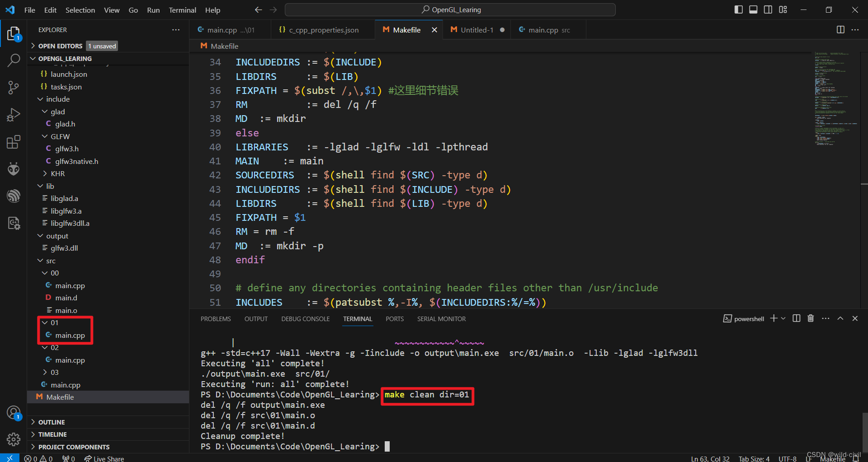Open the Accounts menu
868x462 pixels.
pos(14,413)
